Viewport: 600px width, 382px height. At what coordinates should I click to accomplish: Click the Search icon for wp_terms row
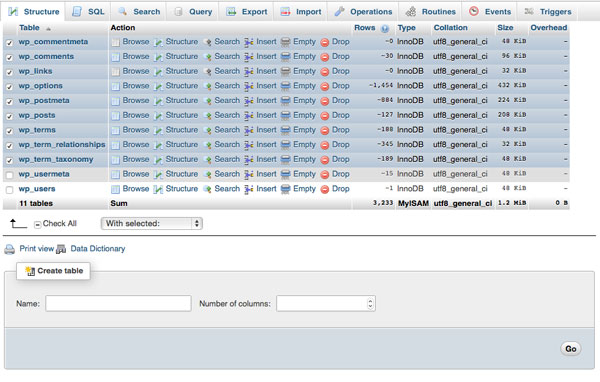point(208,130)
